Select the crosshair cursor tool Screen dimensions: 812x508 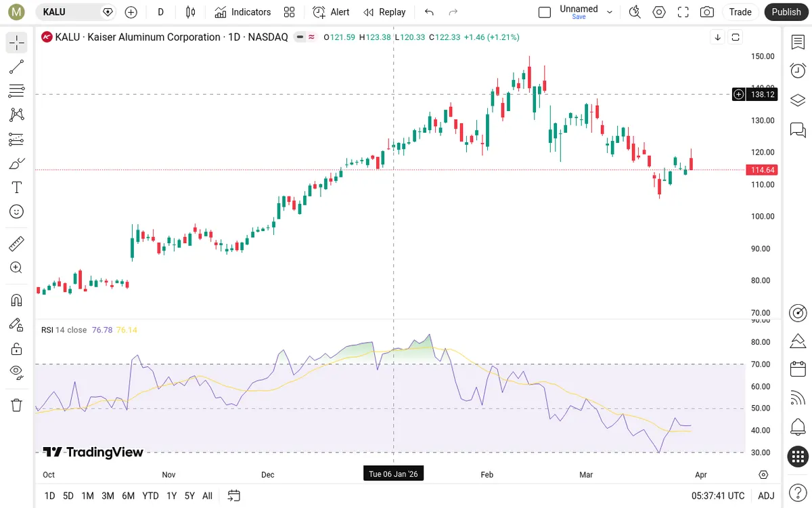pos(17,43)
